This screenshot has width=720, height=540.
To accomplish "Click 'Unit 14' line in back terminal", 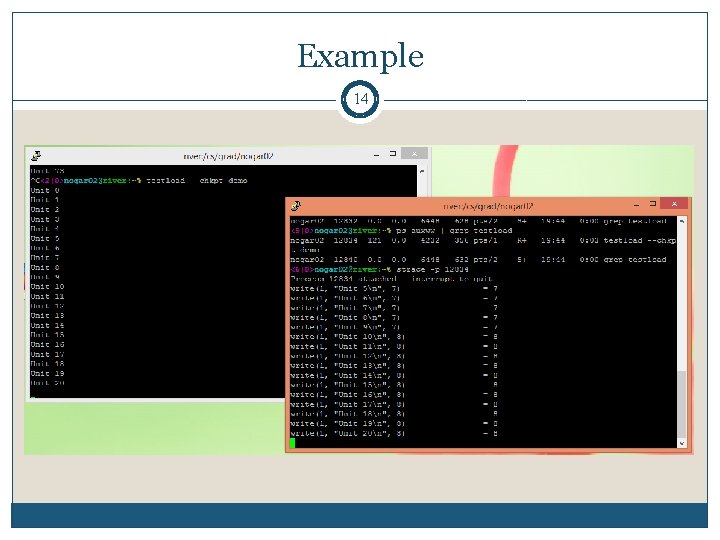I will click(47, 325).
